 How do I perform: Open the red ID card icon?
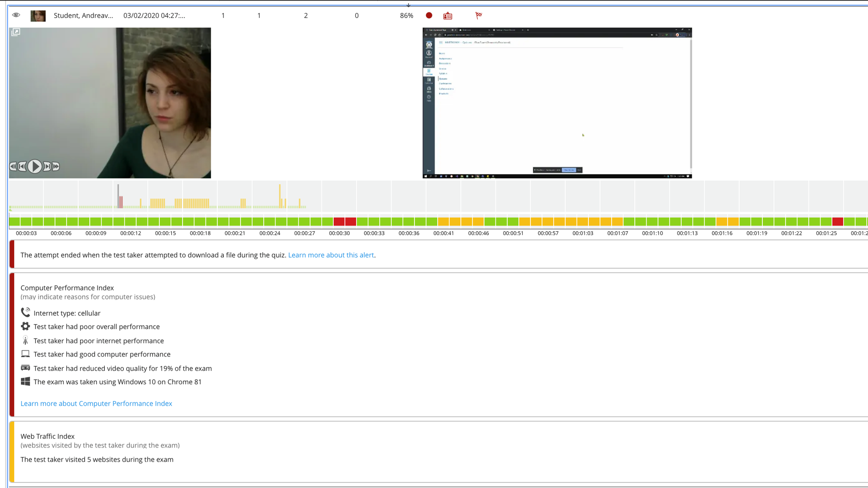click(448, 16)
